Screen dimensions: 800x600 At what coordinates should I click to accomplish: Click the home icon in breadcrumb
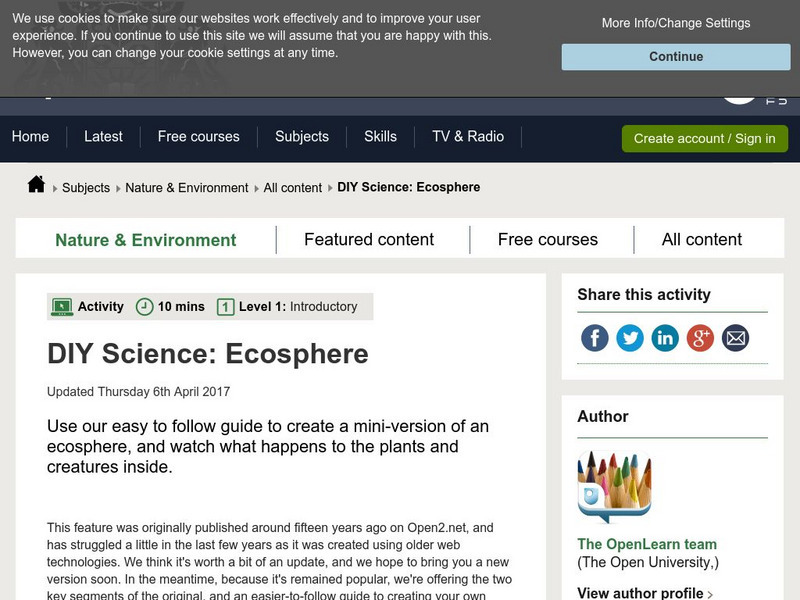(x=36, y=185)
